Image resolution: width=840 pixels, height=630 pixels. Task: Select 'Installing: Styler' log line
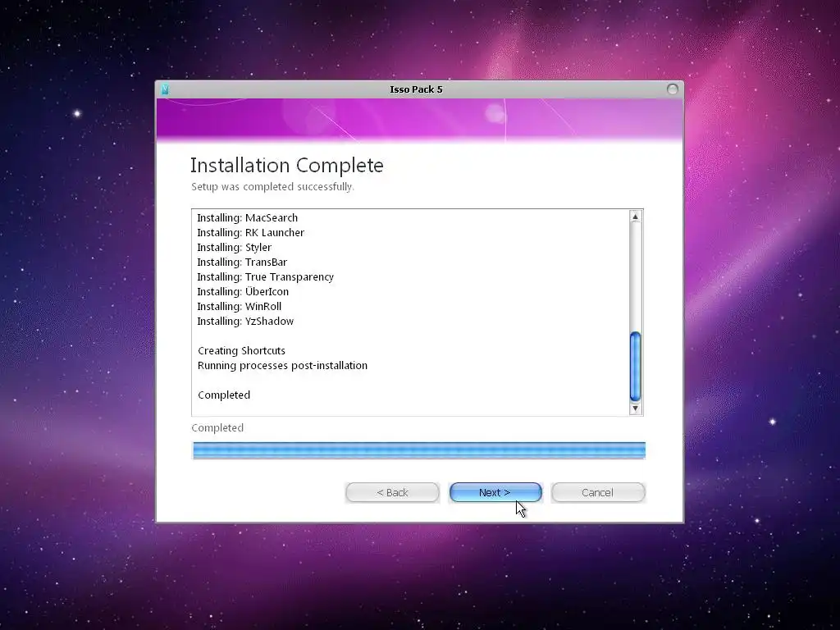234,248
